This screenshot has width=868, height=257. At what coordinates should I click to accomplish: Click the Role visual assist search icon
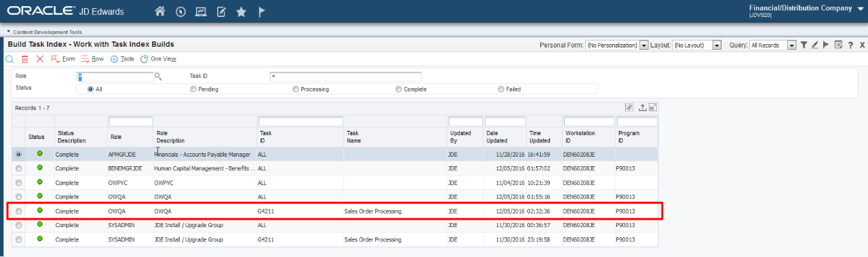[x=158, y=77]
